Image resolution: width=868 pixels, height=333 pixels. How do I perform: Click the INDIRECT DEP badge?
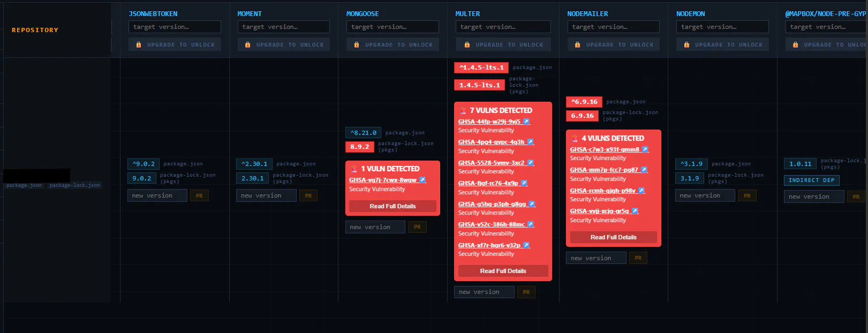(811, 180)
